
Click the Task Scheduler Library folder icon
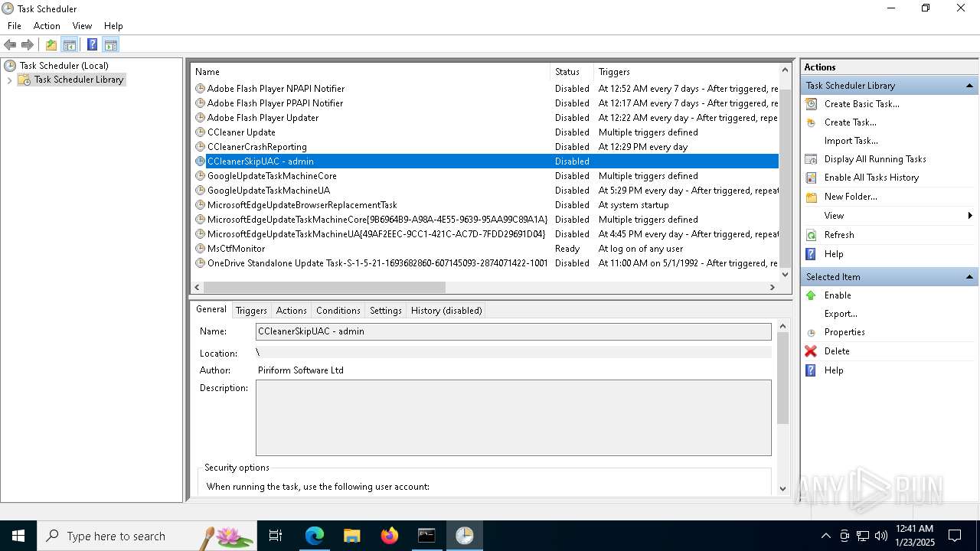pos(24,80)
